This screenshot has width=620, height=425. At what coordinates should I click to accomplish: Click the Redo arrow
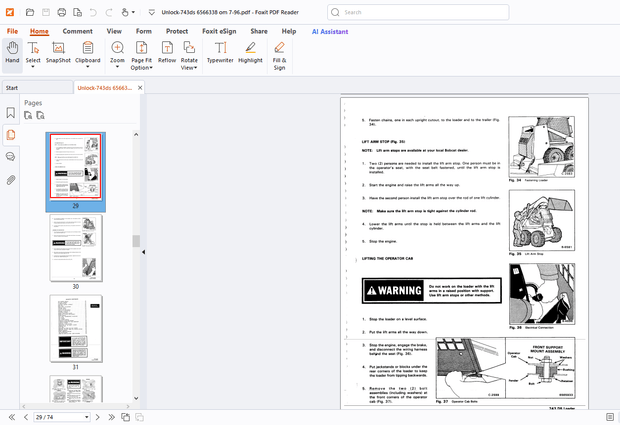[x=109, y=13]
